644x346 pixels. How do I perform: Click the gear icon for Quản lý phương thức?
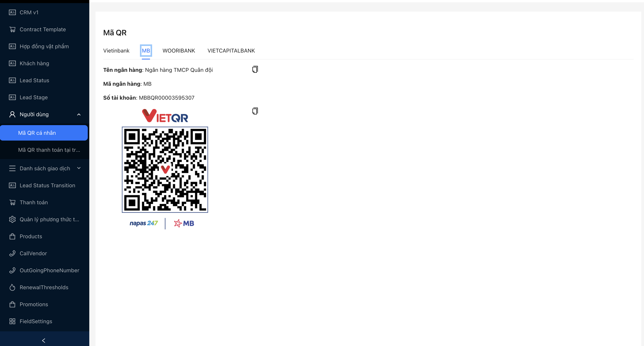[x=12, y=219]
